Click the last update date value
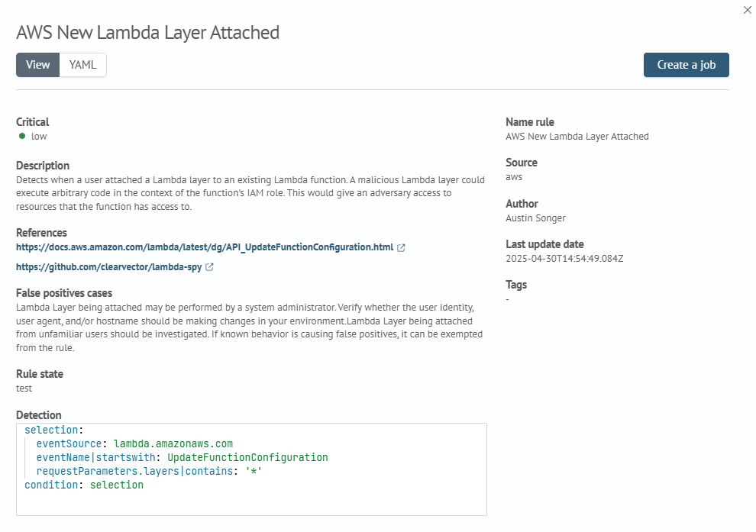This screenshot has height=532, width=756. point(564,259)
